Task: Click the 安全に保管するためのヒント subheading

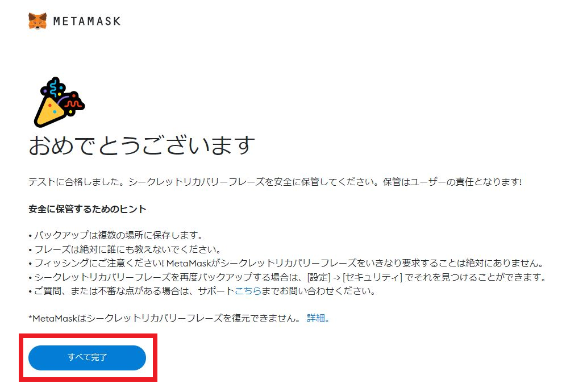Action: [x=87, y=209]
